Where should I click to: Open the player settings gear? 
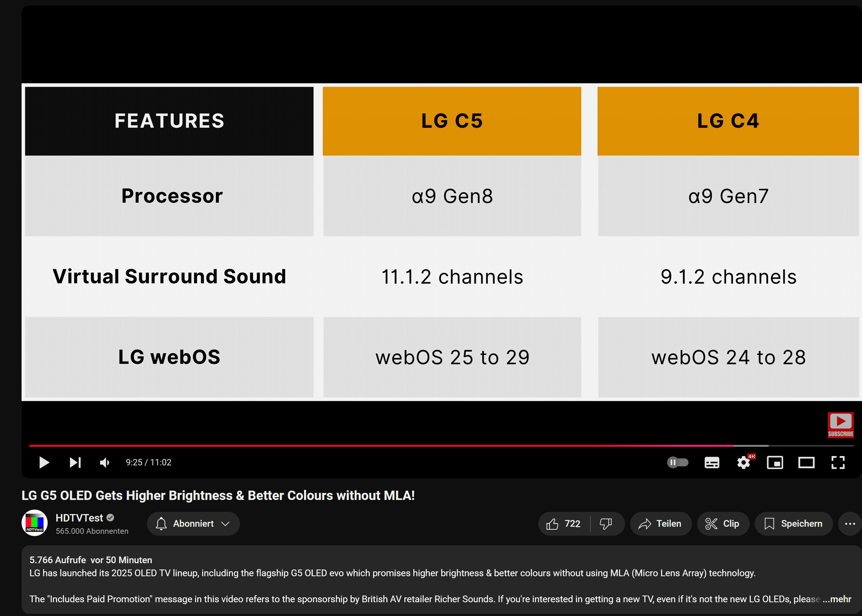[744, 462]
